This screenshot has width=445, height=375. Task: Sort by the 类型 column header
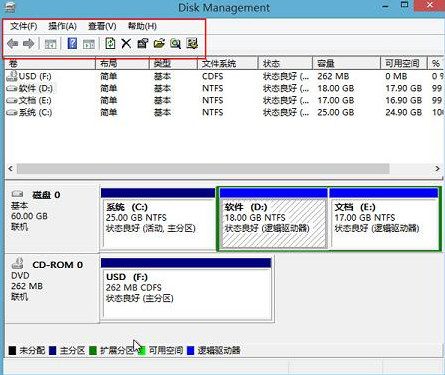173,63
